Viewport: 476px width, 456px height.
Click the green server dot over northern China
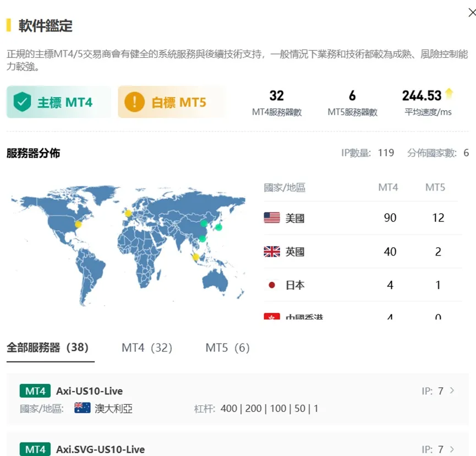[204, 224]
